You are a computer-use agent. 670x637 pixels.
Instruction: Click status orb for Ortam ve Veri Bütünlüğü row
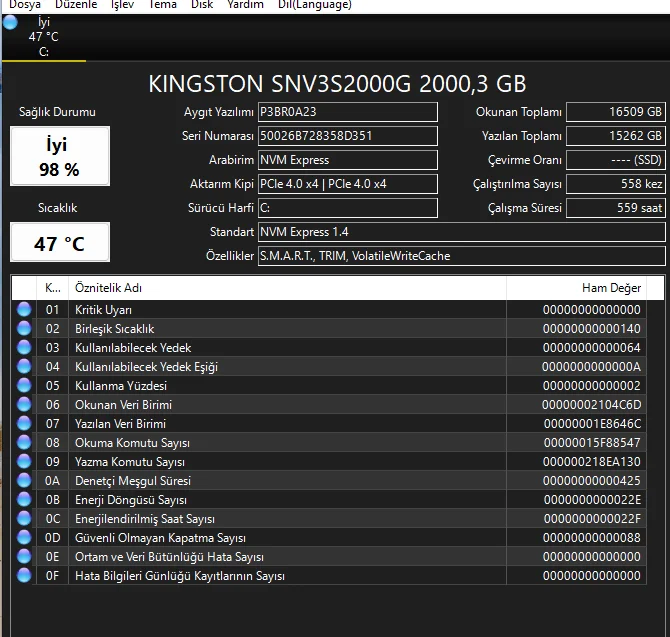[24, 557]
